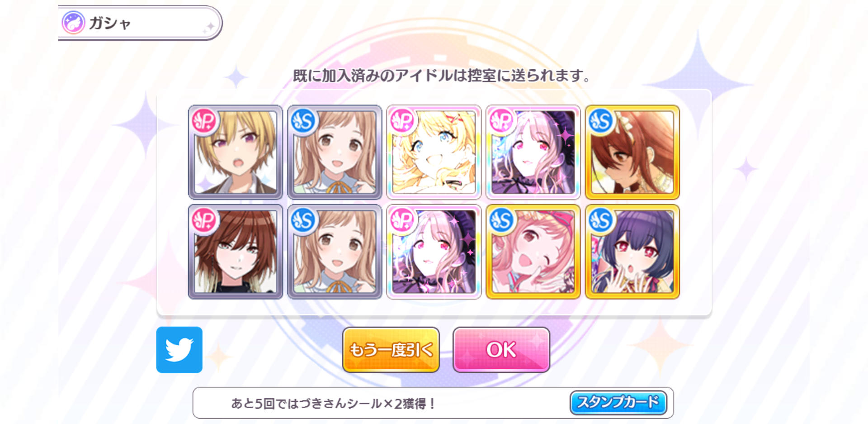The image size is (868, 424).
Task: Select the red-brown-haired gold-frame card
Action: click(x=632, y=152)
